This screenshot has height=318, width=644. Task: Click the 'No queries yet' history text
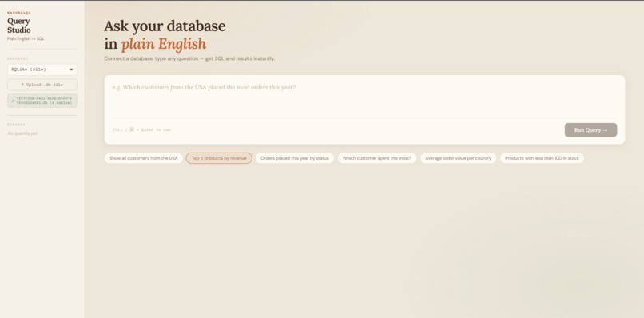pyautogui.click(x=22, y=133)
